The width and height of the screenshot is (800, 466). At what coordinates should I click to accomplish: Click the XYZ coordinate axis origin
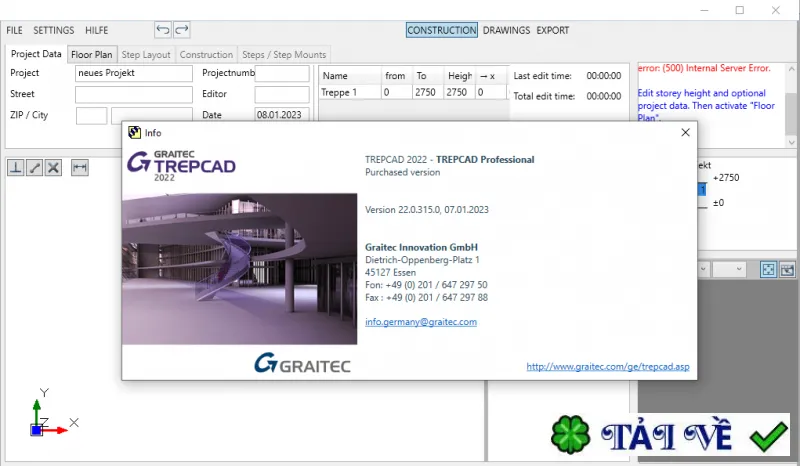tap(36, 430)
